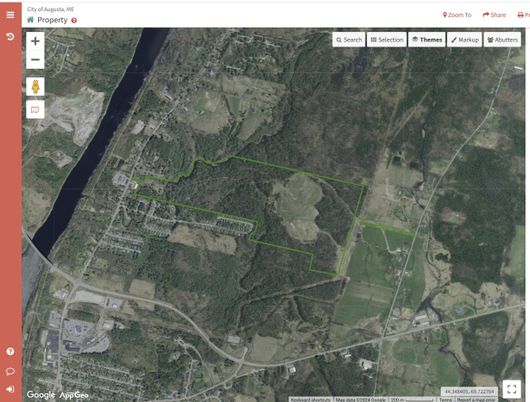Click the Share link
Viewport: 530px width, 402px height.
(494, 15)
